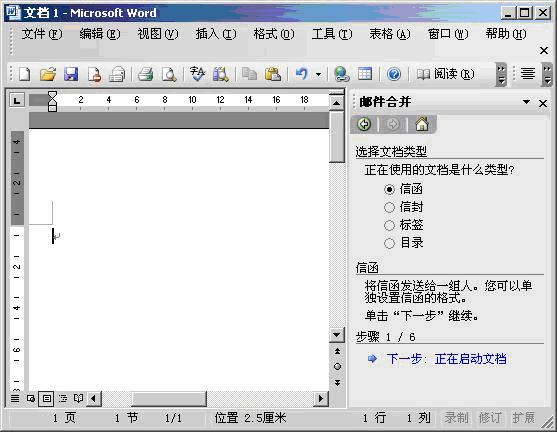Click the Permission icon in the toolbar
This screenshot has width=557, height=432.
[x=94, y=74]
